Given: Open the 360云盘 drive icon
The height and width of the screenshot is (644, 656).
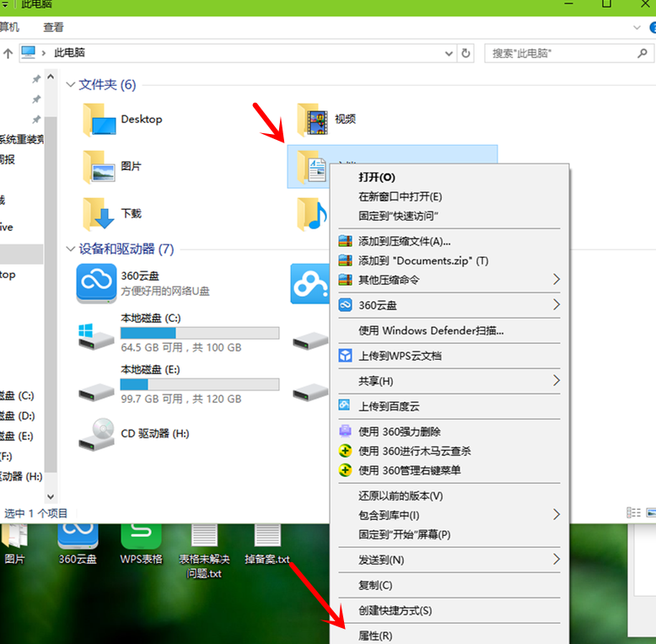Looking at the screenshot, I should click(96, 283).
